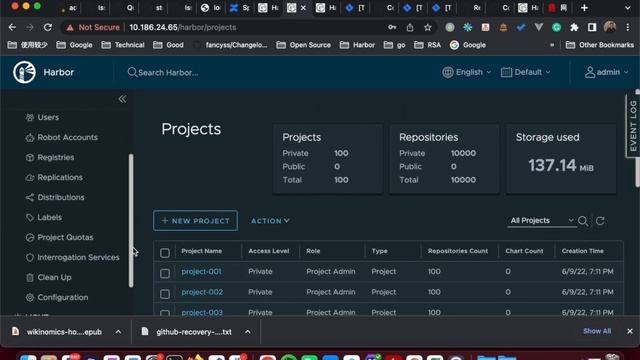This screenshot has height=360, width=640.
Task: Open the Google bookmark with G logo
Action: point(468,45)
